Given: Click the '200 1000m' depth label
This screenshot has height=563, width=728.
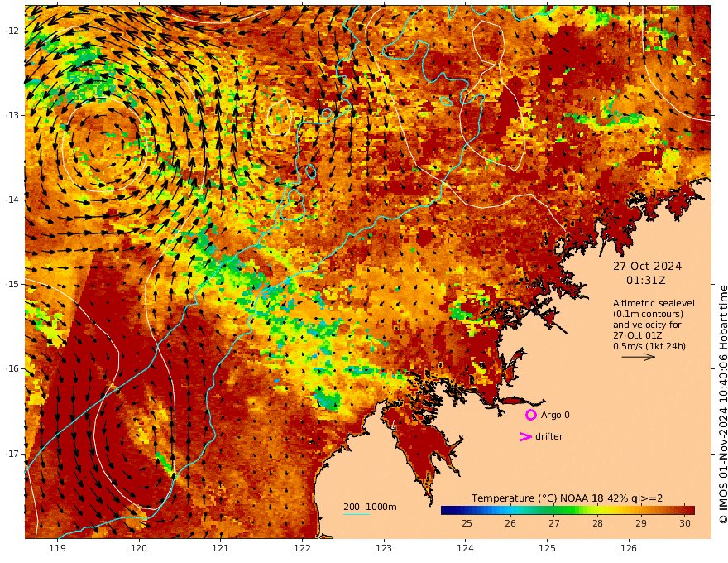Looking at the screenshot, I should tap(370, 507).
